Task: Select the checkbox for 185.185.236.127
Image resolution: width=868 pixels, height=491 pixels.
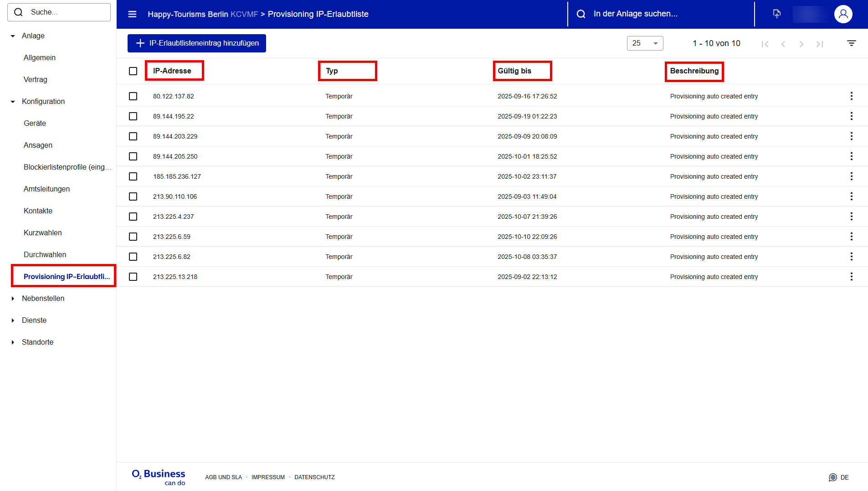Action: pos(133,176)
